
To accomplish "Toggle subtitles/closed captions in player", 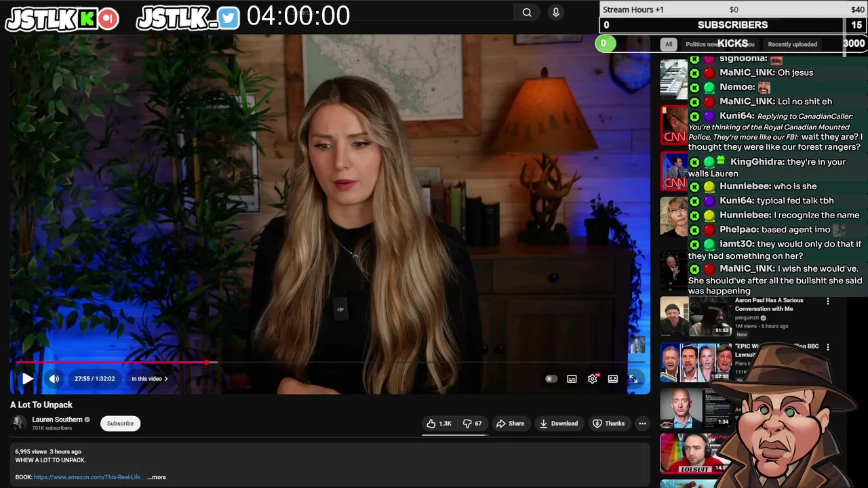I will tap(572, 379).
